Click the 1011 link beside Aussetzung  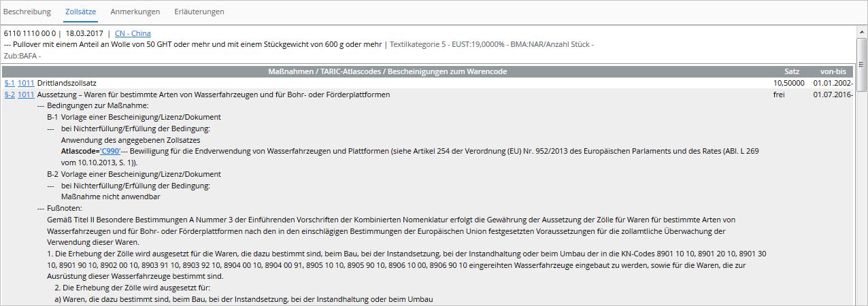click(26, 95)
